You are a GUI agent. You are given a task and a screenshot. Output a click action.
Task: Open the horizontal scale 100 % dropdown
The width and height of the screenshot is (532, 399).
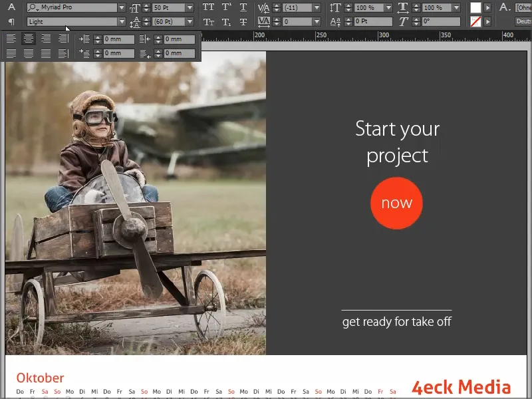[x=456, y=7]
